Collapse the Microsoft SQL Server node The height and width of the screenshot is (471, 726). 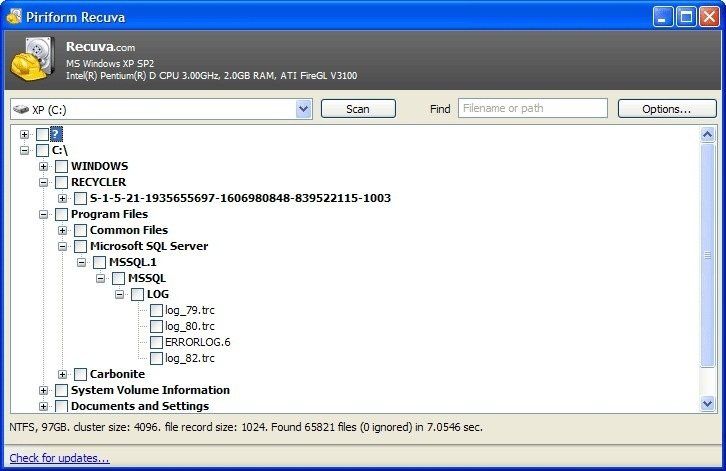pyautogui.click(x=63, y=246)
